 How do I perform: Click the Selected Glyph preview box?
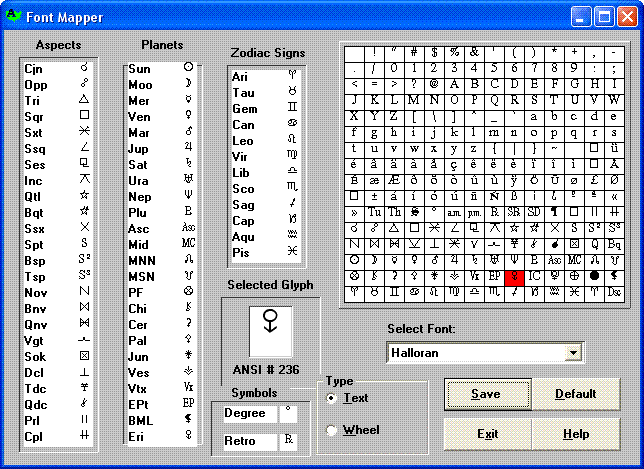[270, 326]
